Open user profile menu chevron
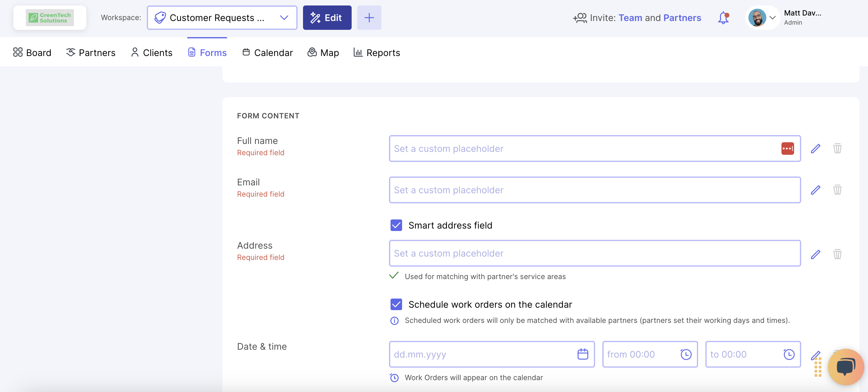The height and width of the screenshot is (392, 868). (773, 18)
